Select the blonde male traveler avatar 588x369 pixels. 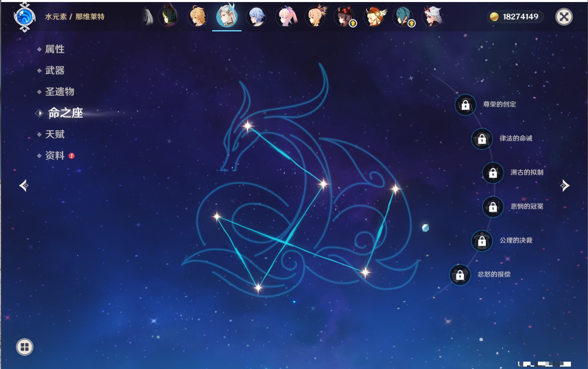(x=197, y=16)
